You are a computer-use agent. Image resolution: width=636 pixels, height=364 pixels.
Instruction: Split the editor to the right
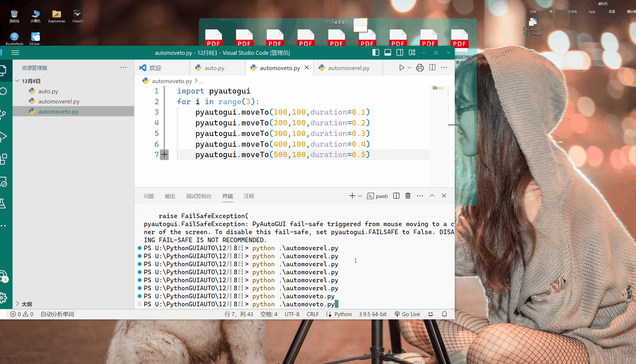pos(432,67)
